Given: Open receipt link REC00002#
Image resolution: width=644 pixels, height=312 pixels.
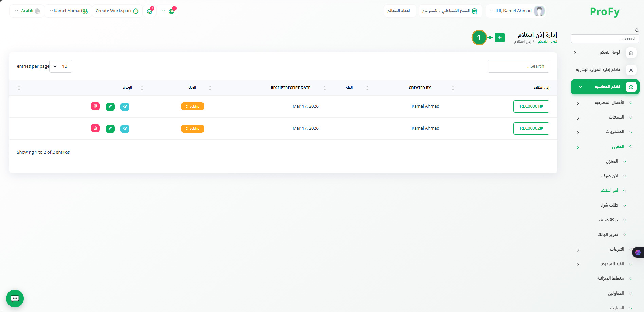Looking at the screenshot, I should (x=531, y=128).
